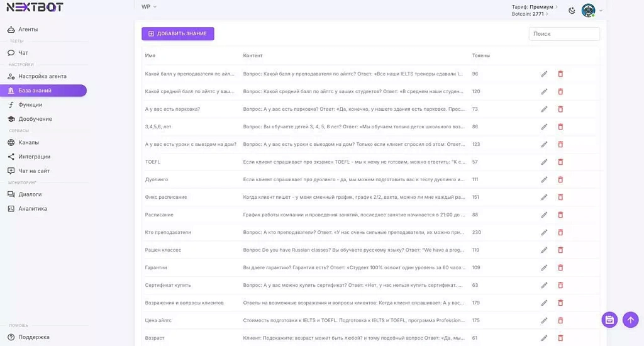Viewport: 644px width, 346px height.
Task: Click the purple save floating button
Action: pos(609,320)
